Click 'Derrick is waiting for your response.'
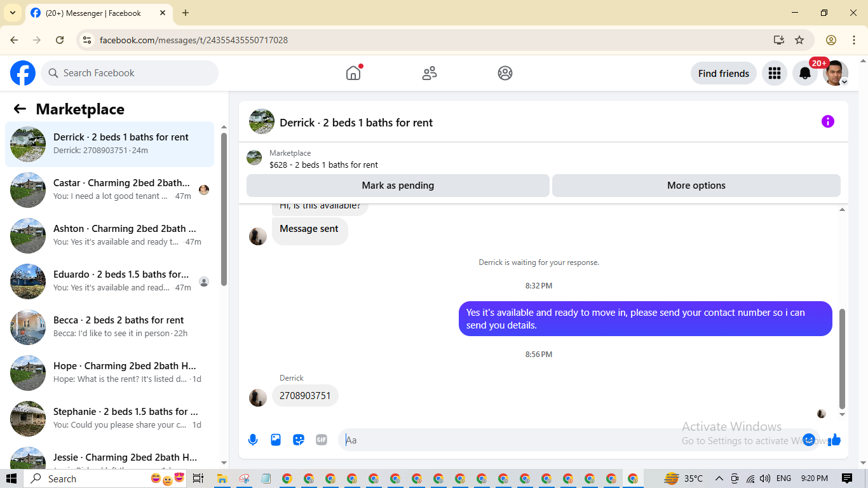Viewport: 868px width, 488px height. click(x=539, y=262)
